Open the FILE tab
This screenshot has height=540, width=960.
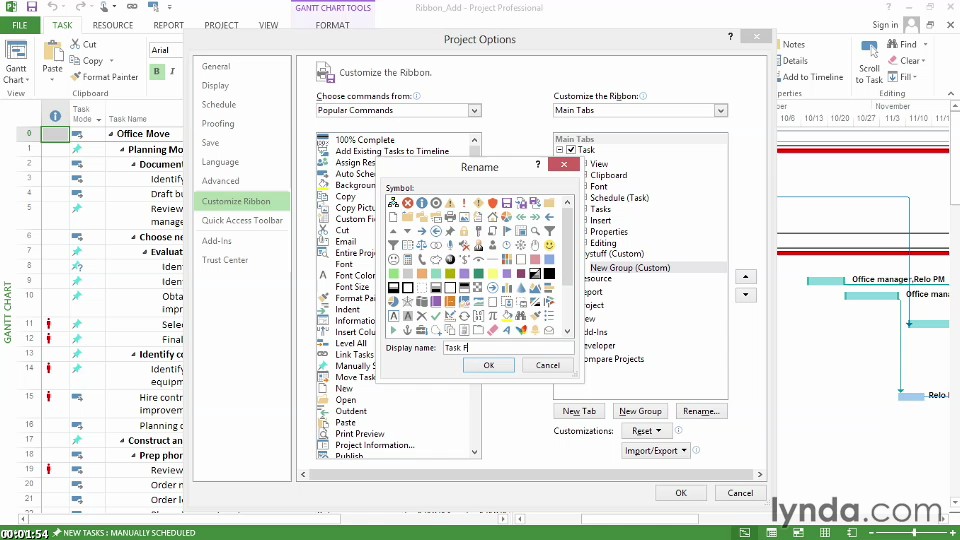[x=20, y=25]
